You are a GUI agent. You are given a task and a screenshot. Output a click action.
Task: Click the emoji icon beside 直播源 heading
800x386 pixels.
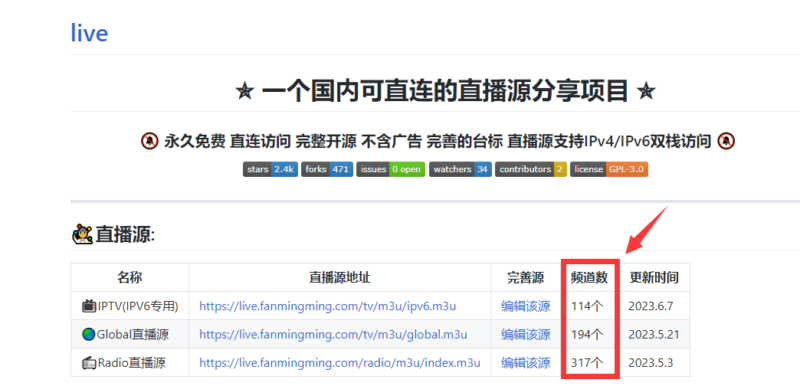82,235
